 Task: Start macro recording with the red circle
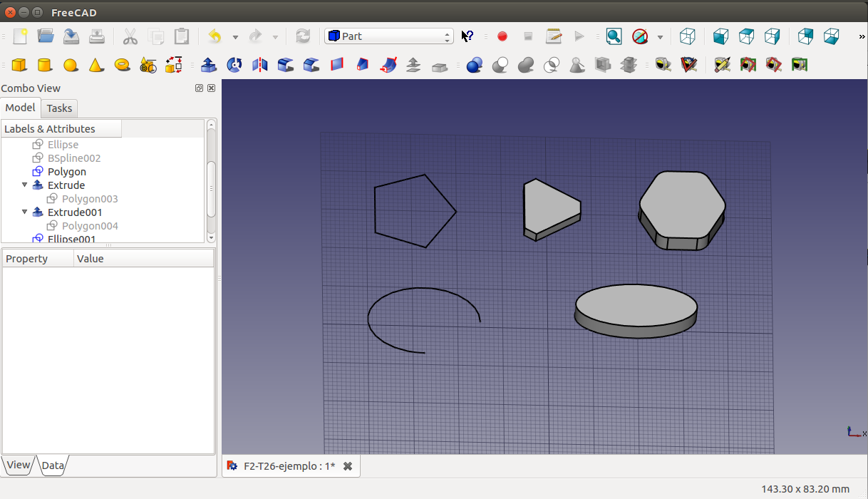click(x=502, y=36)
